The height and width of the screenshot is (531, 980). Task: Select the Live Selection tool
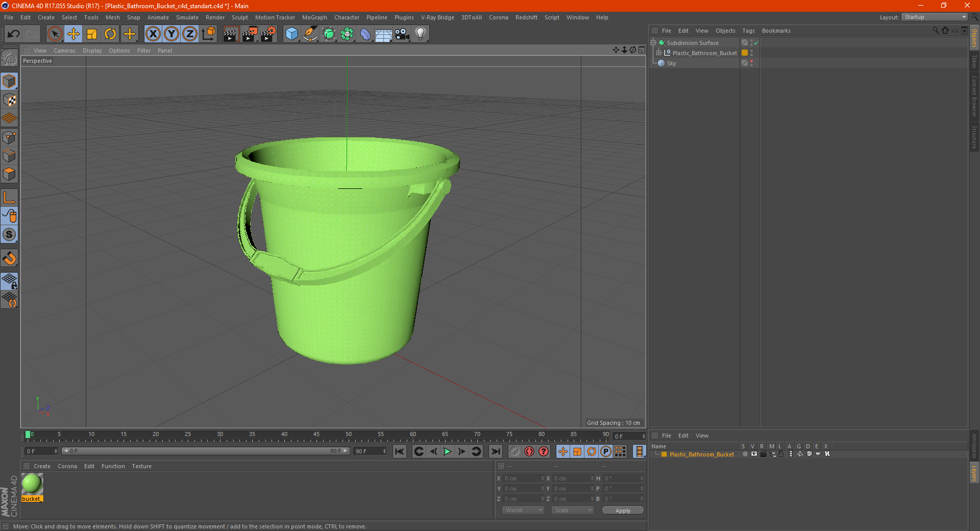click(55, 34)
